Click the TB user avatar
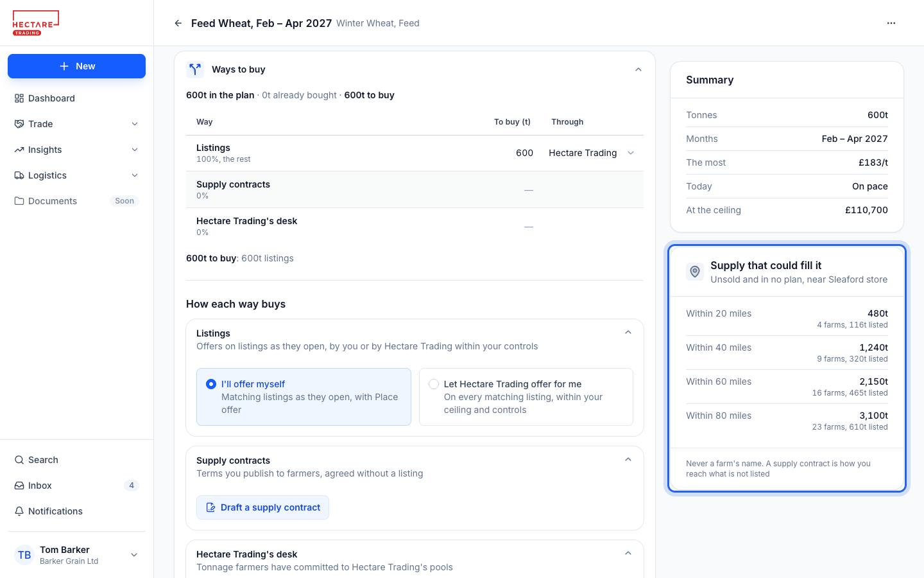 [24, 555]
